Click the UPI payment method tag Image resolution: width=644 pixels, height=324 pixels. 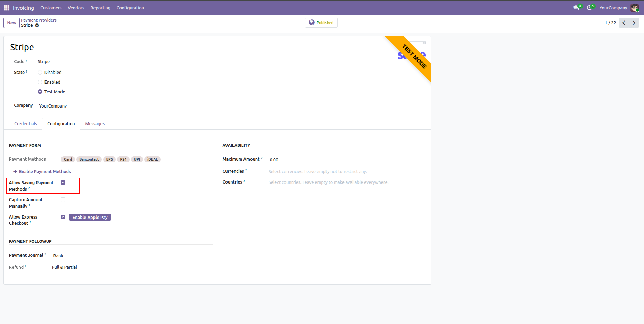click(x=137, y=160)
